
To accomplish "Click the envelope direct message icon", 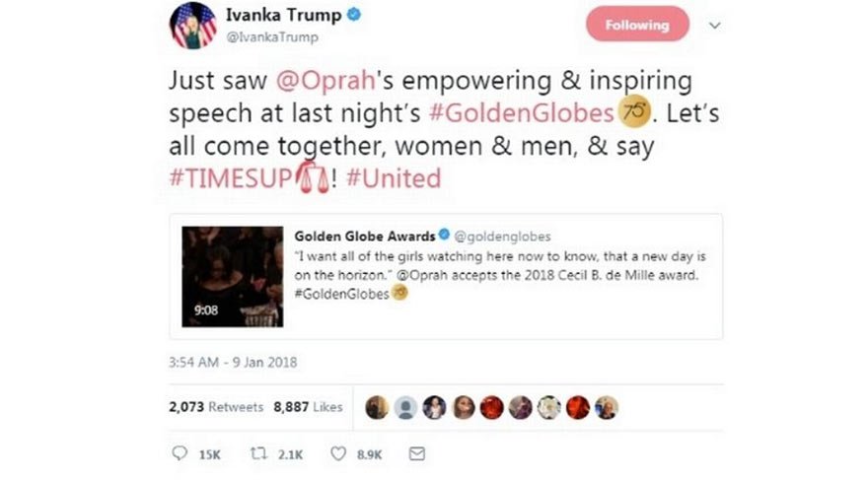I will (x=417, y=453).
